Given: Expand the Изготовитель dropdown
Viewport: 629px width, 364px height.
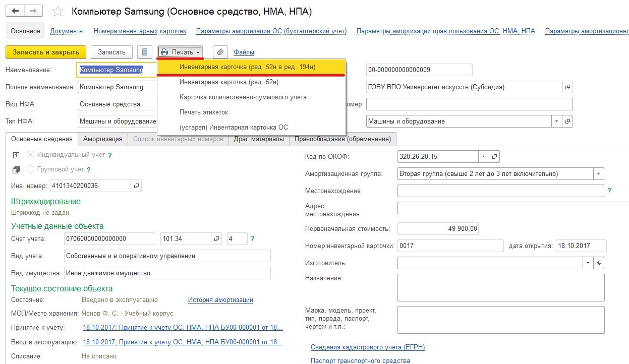Looking at the screenshot, I should pos(588,263).
